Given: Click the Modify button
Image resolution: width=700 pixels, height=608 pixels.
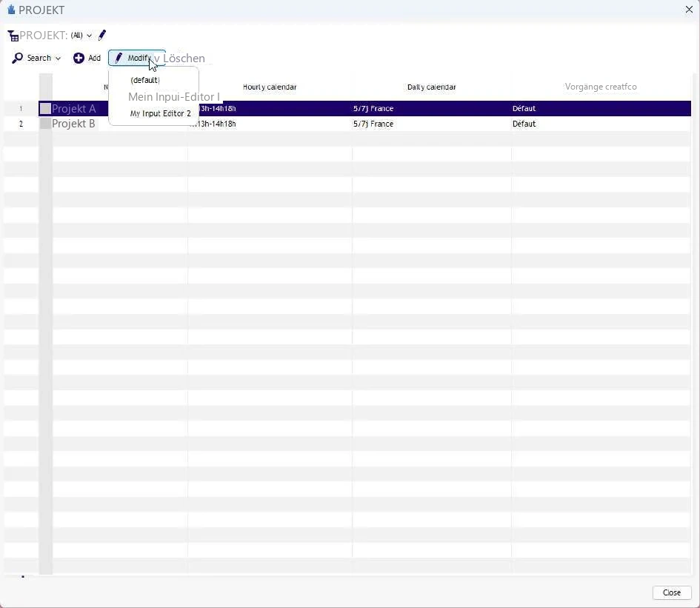Looking at the screenshot, I should pos(136,58).
